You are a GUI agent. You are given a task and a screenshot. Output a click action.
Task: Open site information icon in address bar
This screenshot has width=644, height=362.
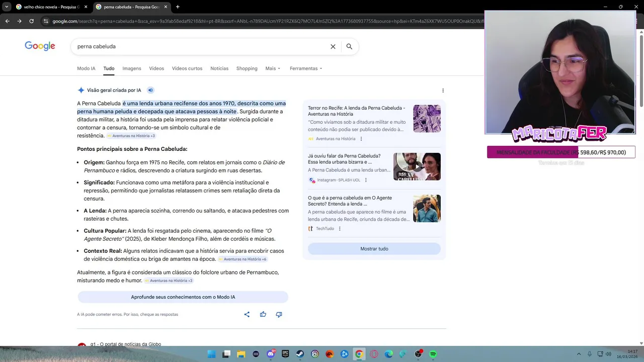coord(46,21)
